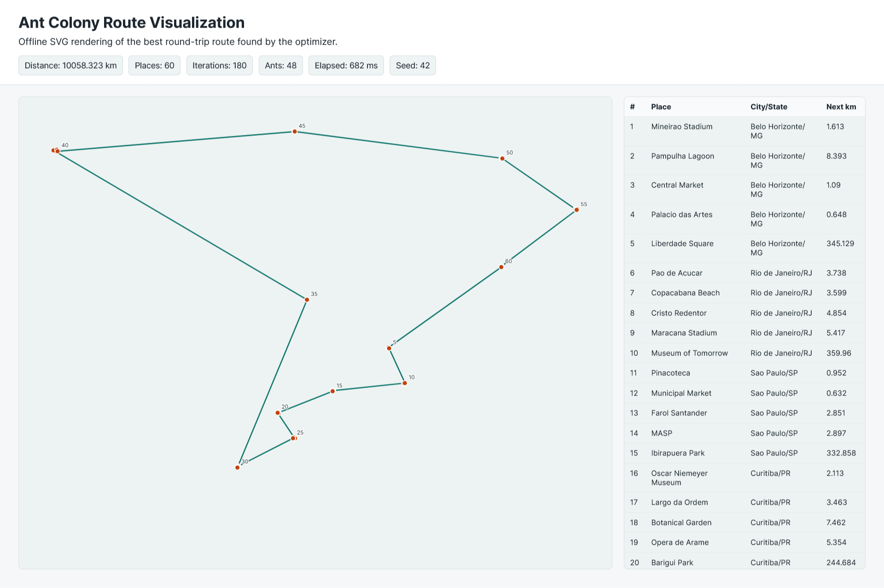This screenshot has width=884, height=588.
Task: Select the node marked 50 on map
Action: click(502, 158)
